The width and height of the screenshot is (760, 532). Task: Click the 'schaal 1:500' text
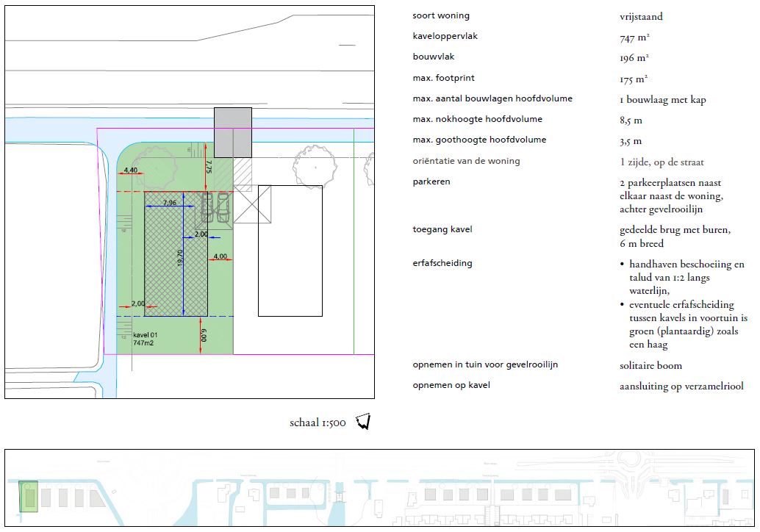pyautogui.click(x=318, y=423)
